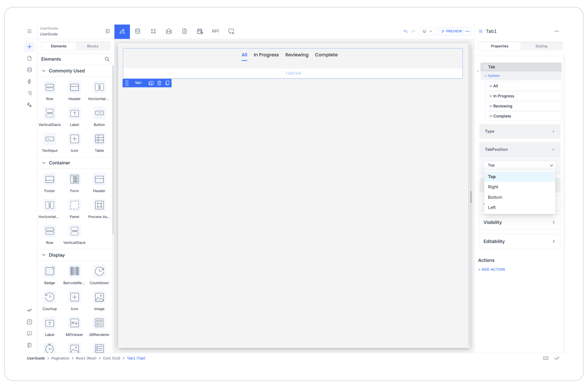Viewport: 588px width, 388px height.
Task: Select the Reviewing item in Tab tree
Action: coord(502,106)
